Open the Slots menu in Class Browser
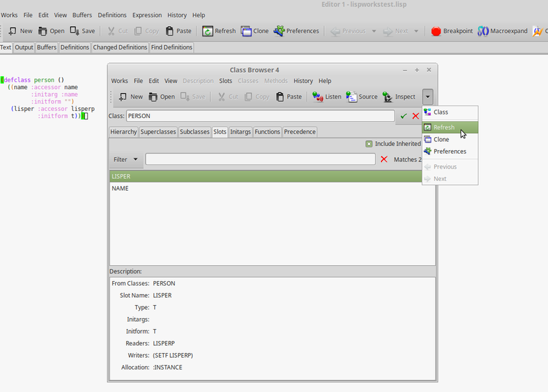 tap(225, 81)
